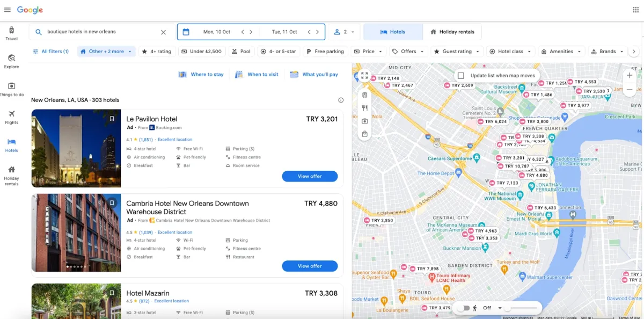Viewport: 644px width, 319px height.
Task: Open the guest count dropdown
Action: [345, 32]
